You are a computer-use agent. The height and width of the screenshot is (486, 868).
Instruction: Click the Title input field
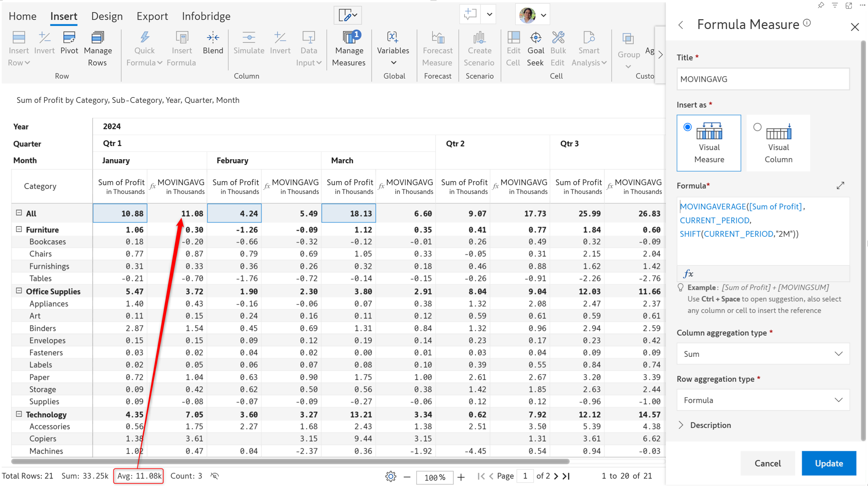(763, 79)
